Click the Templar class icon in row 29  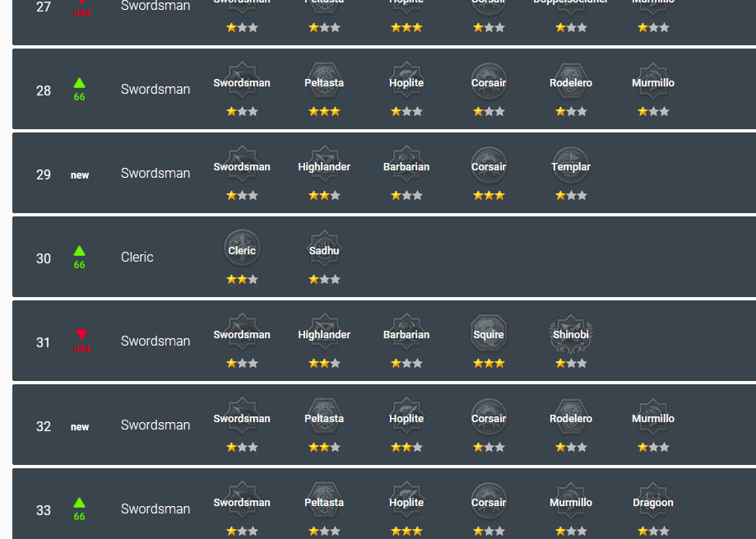[571, 165]
